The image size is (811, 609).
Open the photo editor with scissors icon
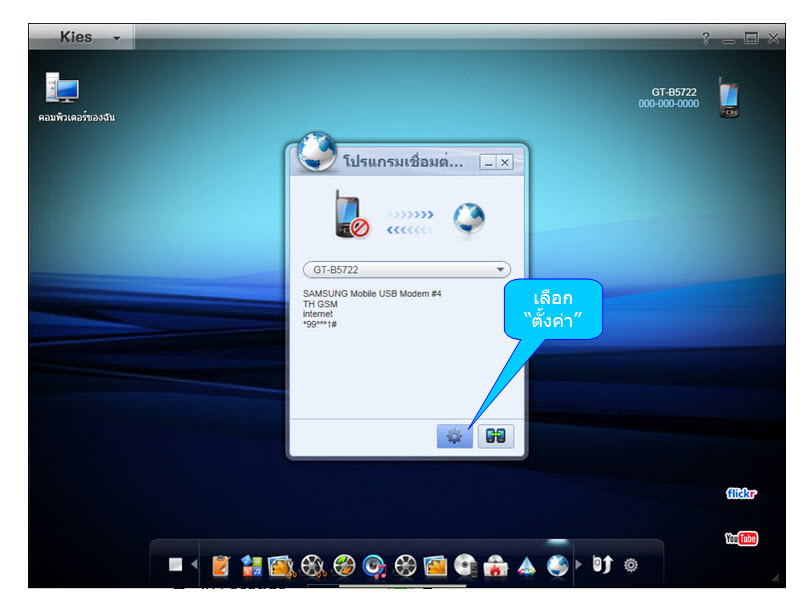(282, 566)
